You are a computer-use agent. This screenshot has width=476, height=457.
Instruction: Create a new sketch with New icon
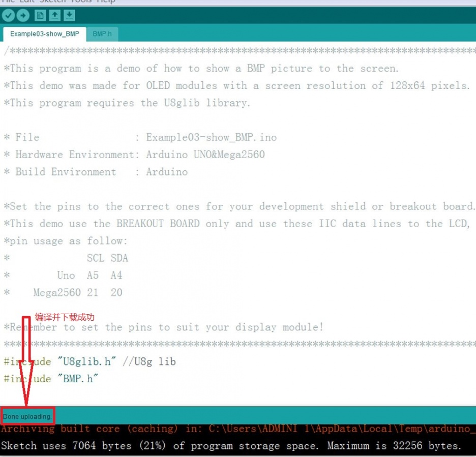coord(40,16)
